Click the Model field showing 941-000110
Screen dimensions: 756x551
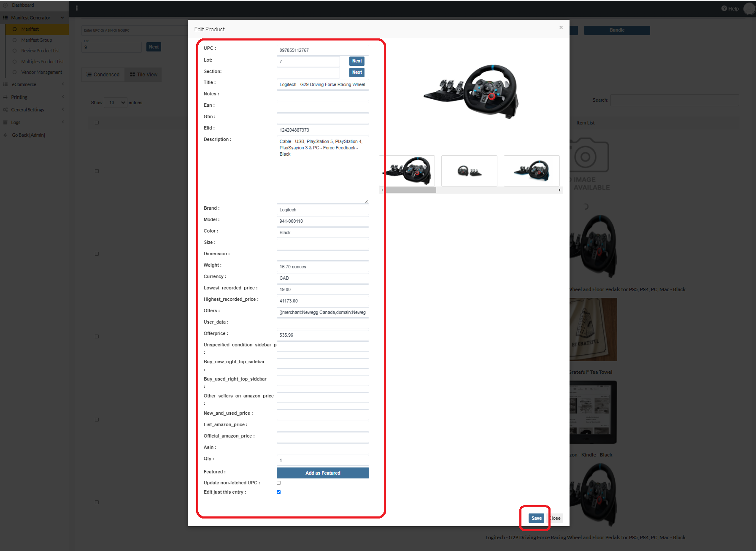point(323,221)
